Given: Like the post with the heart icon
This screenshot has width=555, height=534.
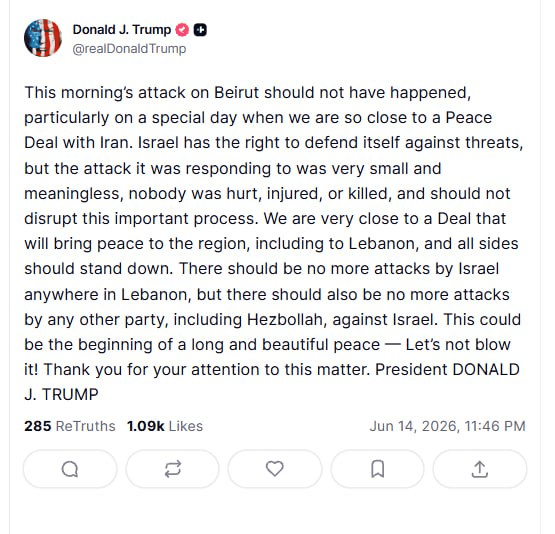Looking at the screenshot, I should click(x=275, y=469).
